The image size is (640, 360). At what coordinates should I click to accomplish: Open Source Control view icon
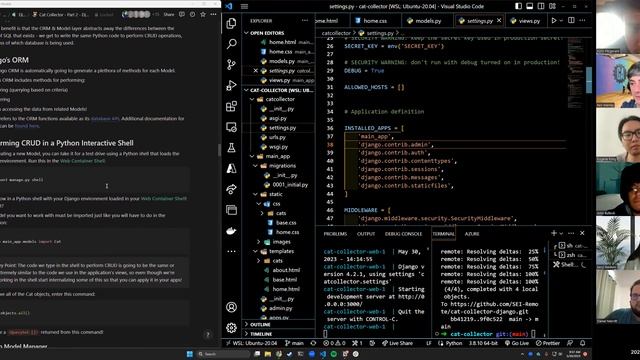(231, 64)
